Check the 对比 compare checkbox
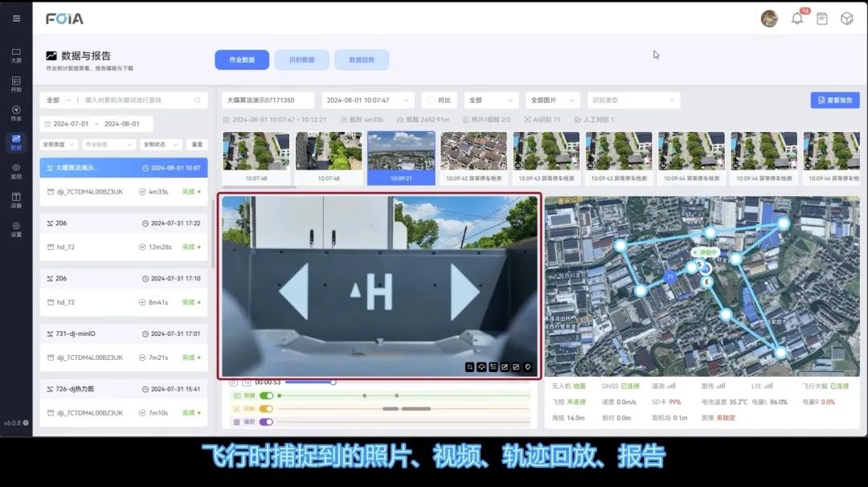868x487 pixels. pos(432,100)
